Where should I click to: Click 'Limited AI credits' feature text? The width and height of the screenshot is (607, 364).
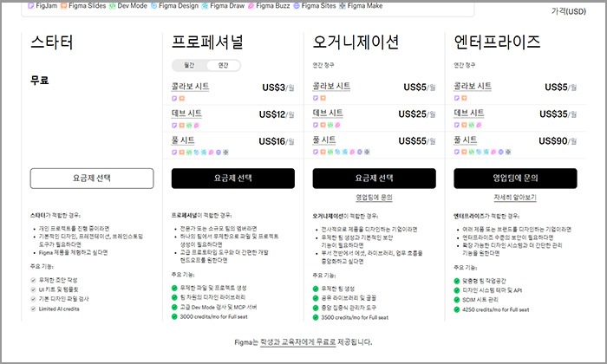point(59,309)
